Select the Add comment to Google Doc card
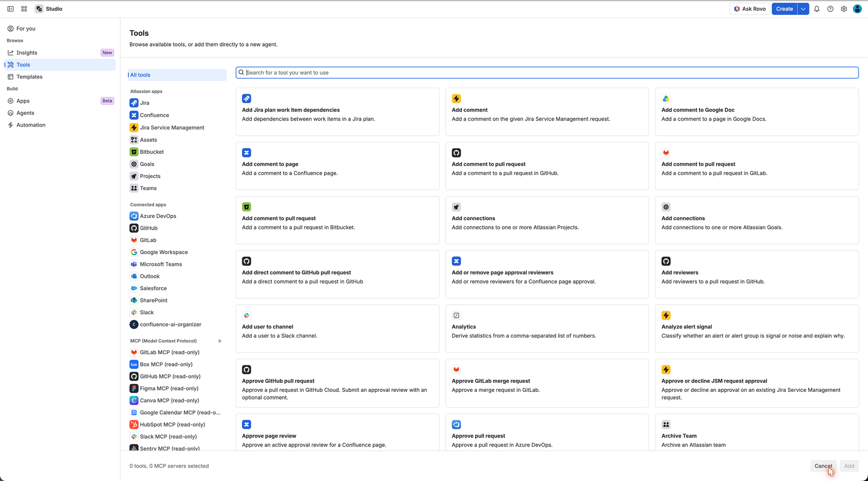This screenshot has width=868, height=481. pyautogui.click(x=757, y=112)
